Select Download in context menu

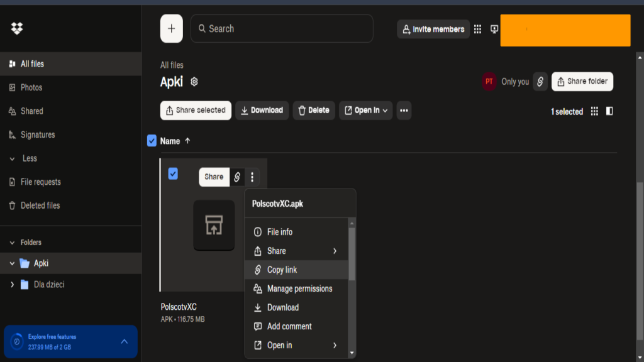[x=296, y=307]
